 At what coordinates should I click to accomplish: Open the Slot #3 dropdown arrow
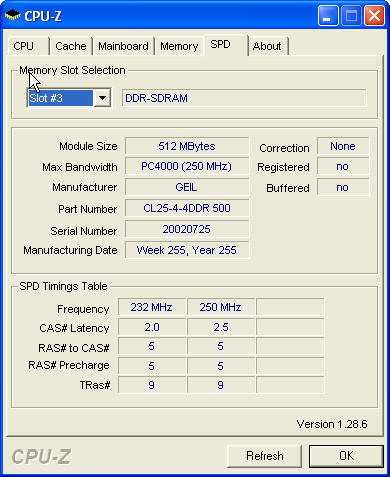tap(102, 98)
